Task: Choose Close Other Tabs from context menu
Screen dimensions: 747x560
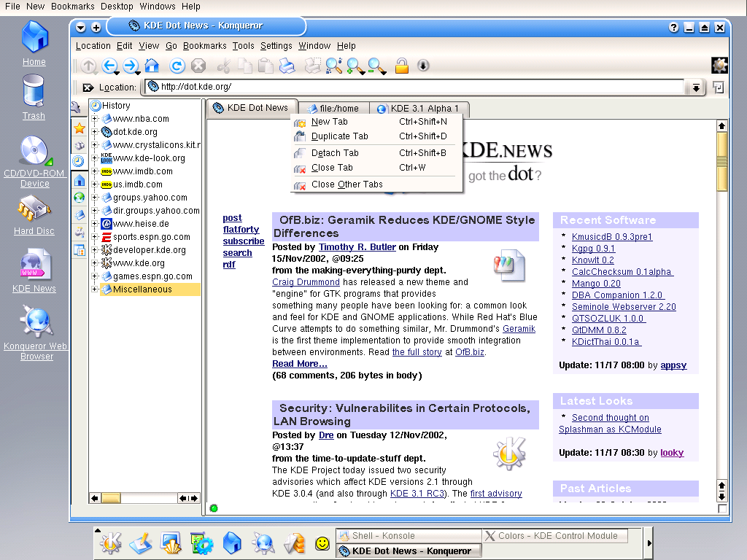Action: pos(347,184)
